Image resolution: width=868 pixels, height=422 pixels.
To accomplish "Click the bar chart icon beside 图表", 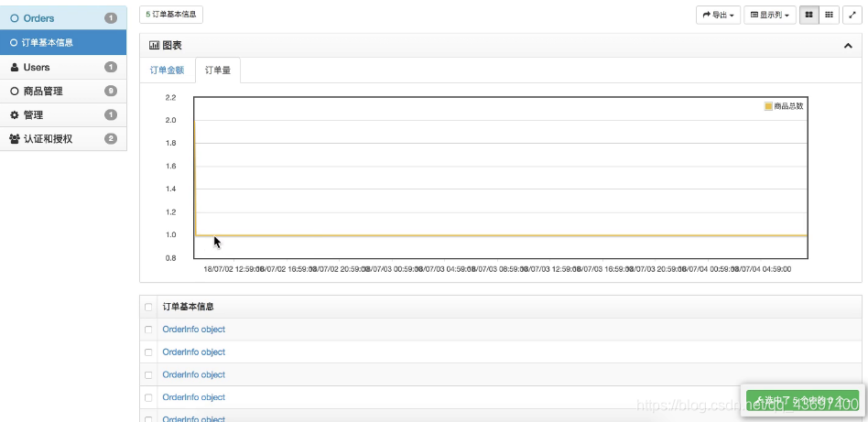I will (x=155, y=46).
